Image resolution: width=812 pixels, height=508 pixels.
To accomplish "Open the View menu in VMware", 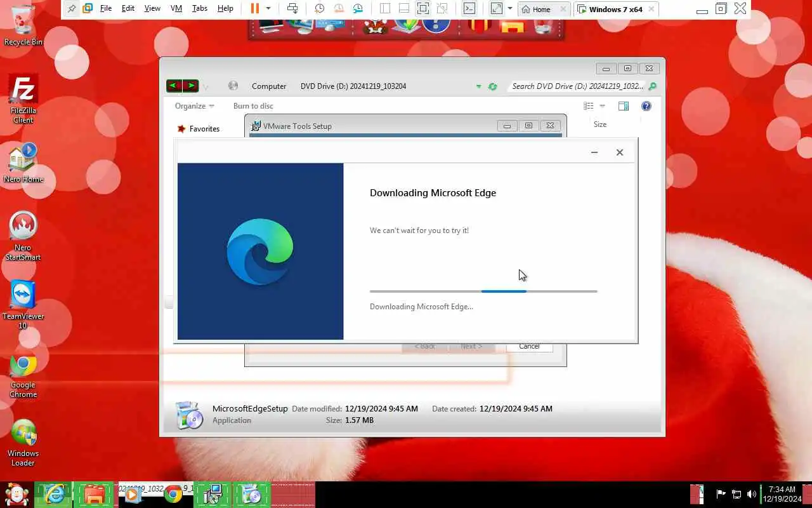I will pos(152,9).
